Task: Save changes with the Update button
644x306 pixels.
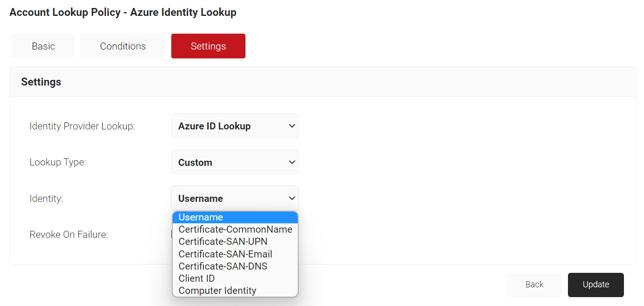Action: [596, 285]
